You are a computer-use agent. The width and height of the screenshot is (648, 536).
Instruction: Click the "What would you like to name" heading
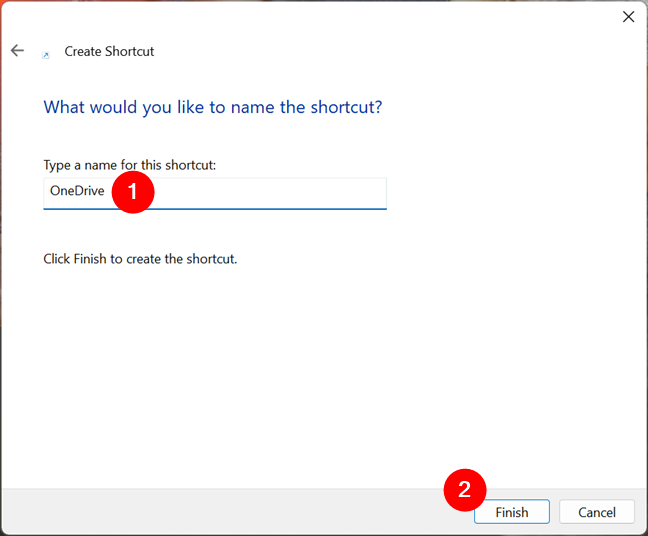pyautogui.click(x=213, y=107)
